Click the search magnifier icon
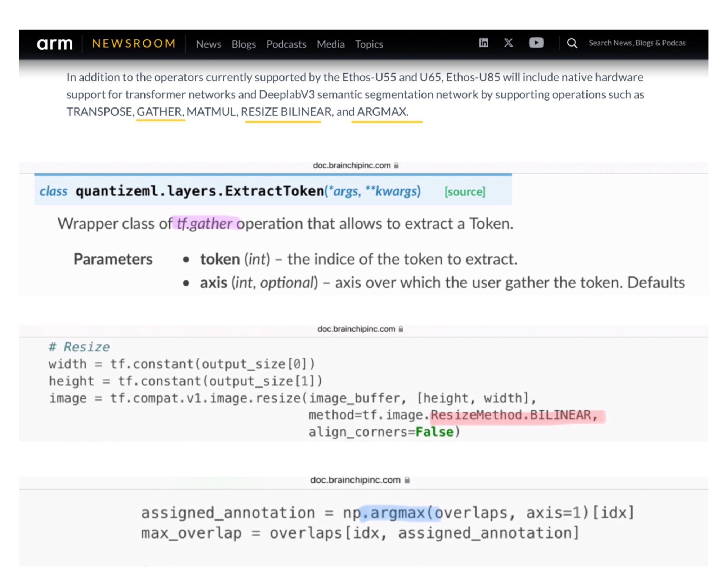The width and height of the screenshot is (728, 584). pos(572,43)
